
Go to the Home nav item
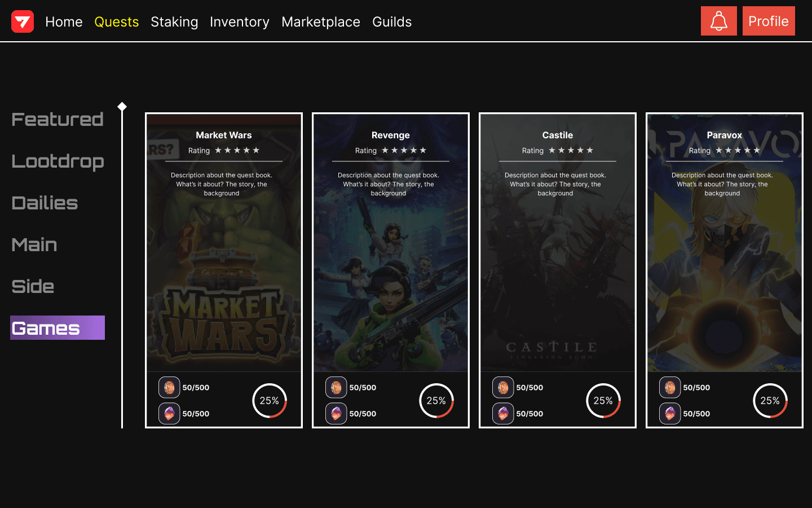tap(64, 21)
